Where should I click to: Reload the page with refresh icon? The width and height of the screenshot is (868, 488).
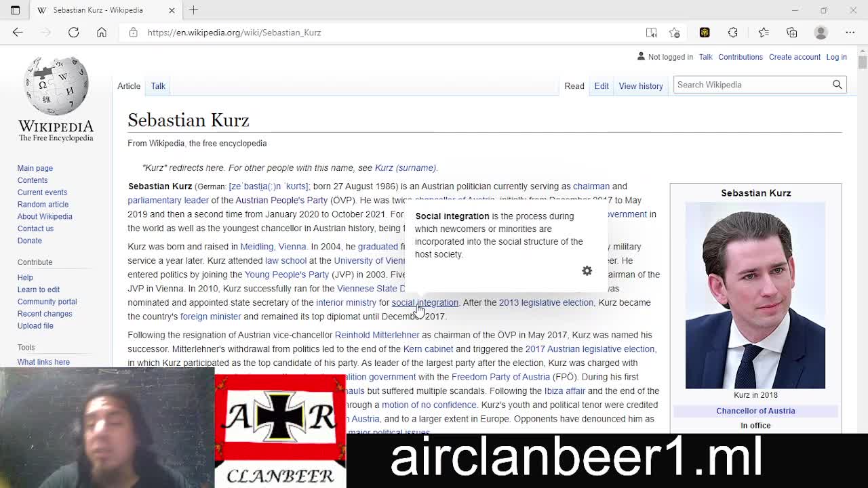(x=73, y=33)
